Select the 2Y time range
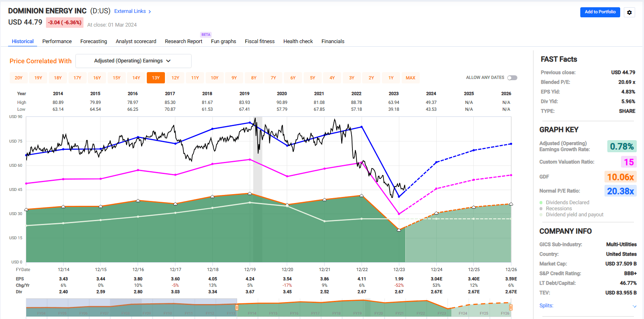 (371, 78)
